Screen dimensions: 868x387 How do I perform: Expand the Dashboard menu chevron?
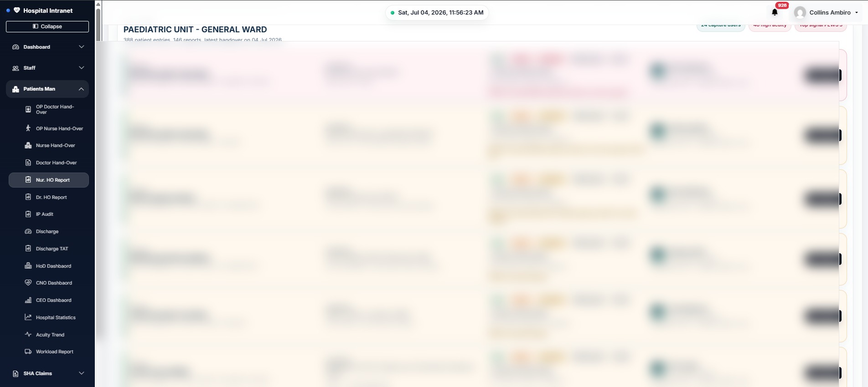[82, 47]
